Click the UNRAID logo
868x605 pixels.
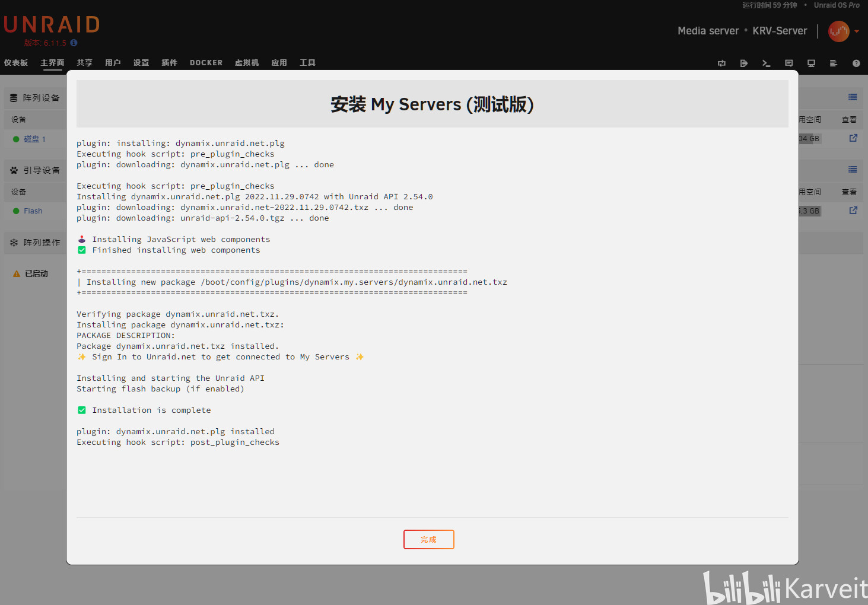[52, 24]
